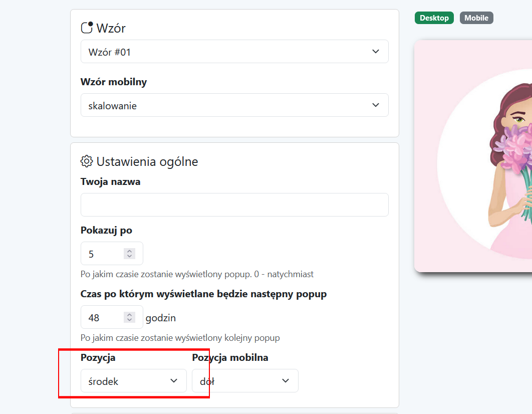Decrease the Pokazuj po value with down arrow

pos(129,256)
